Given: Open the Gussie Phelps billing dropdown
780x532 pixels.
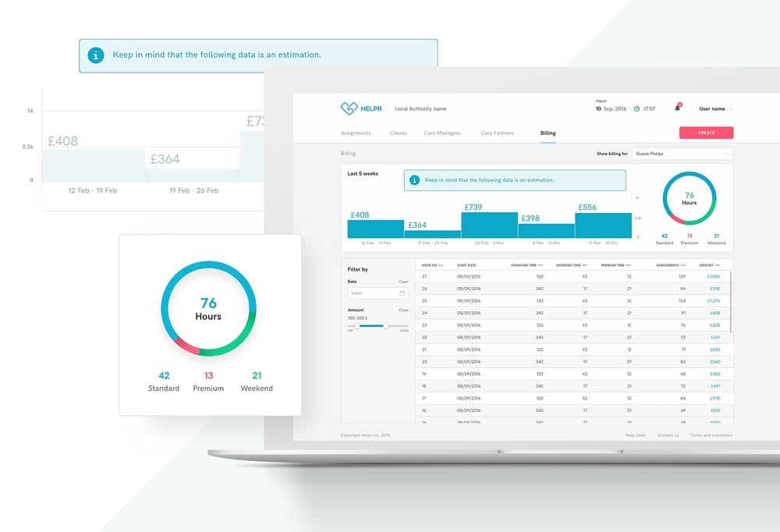Looking at the screenshot, I should coord(682,154).
